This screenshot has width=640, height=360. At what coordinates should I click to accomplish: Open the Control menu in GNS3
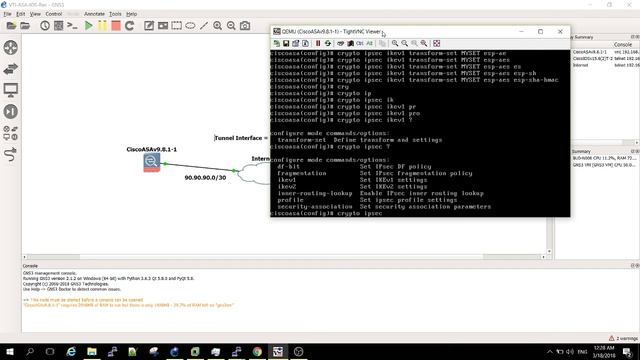(53, 14)
